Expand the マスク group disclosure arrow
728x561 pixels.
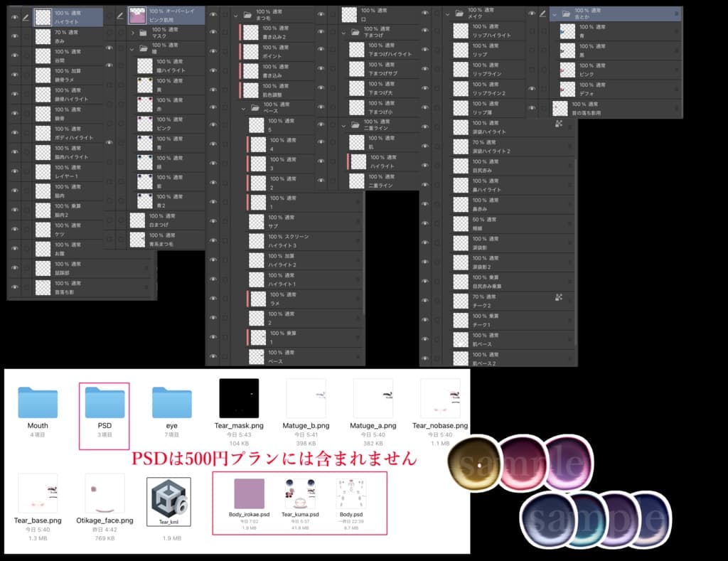coord(134,33)
